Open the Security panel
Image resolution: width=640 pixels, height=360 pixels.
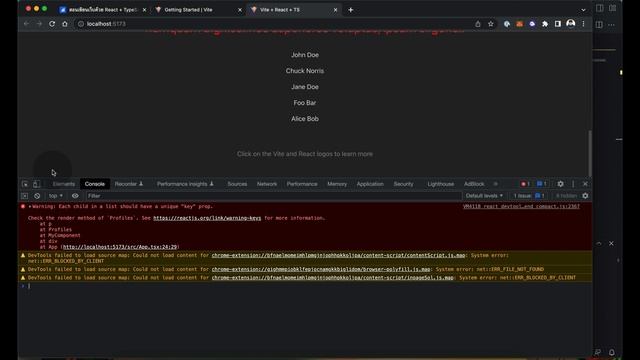coord(403,184)
